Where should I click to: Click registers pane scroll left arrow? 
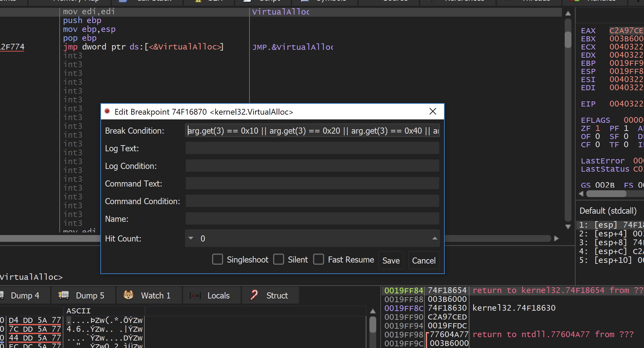tap(581, 194)
